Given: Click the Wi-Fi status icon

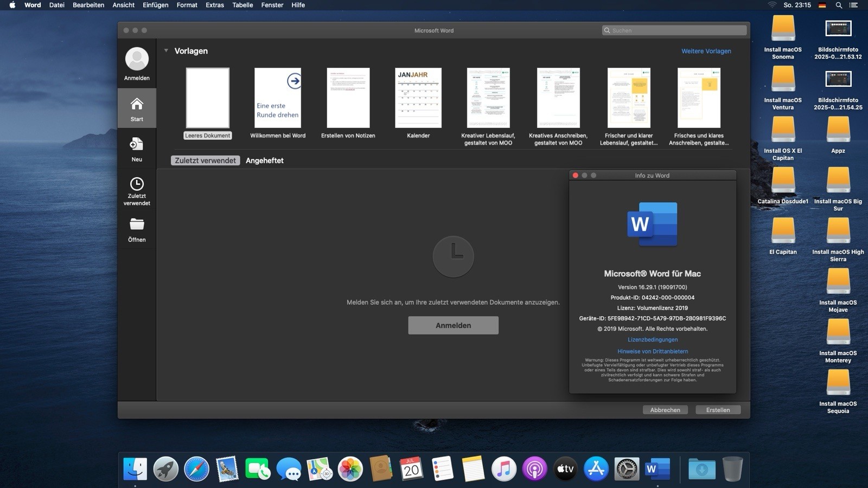Looking at the screenshot, I should [772, 5].
